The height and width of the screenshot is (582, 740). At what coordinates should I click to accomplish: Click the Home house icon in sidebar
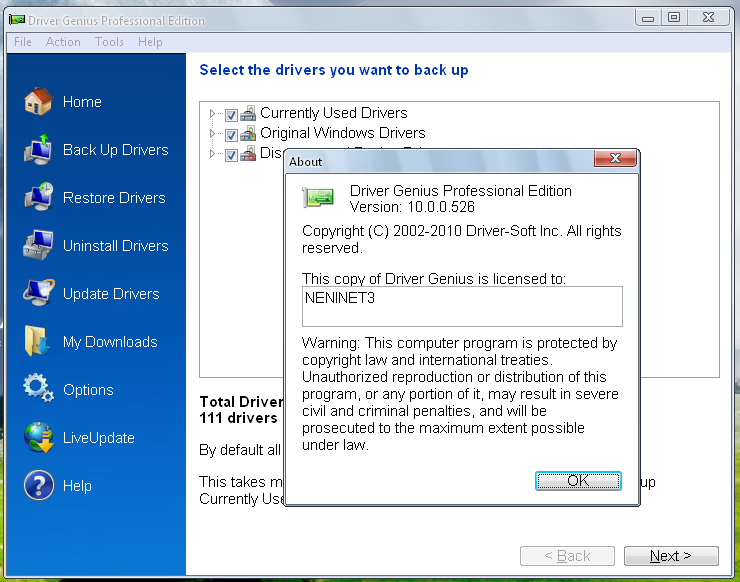coord(38,101)
